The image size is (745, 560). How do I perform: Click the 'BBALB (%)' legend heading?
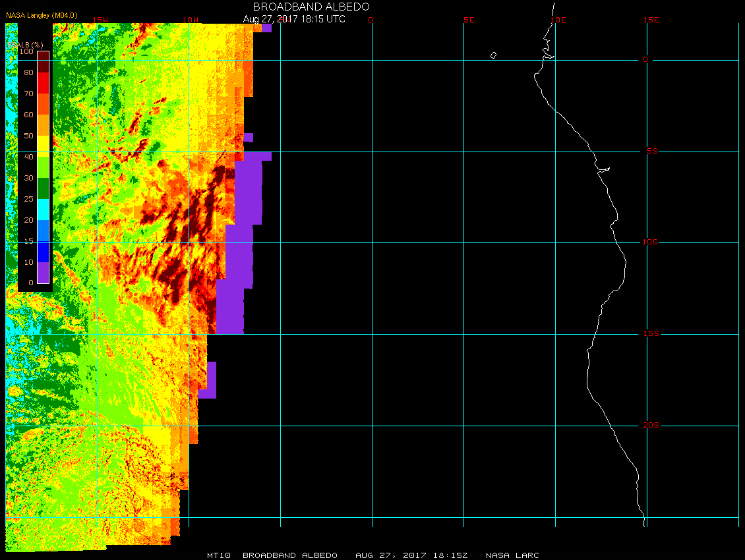(25, 45)
